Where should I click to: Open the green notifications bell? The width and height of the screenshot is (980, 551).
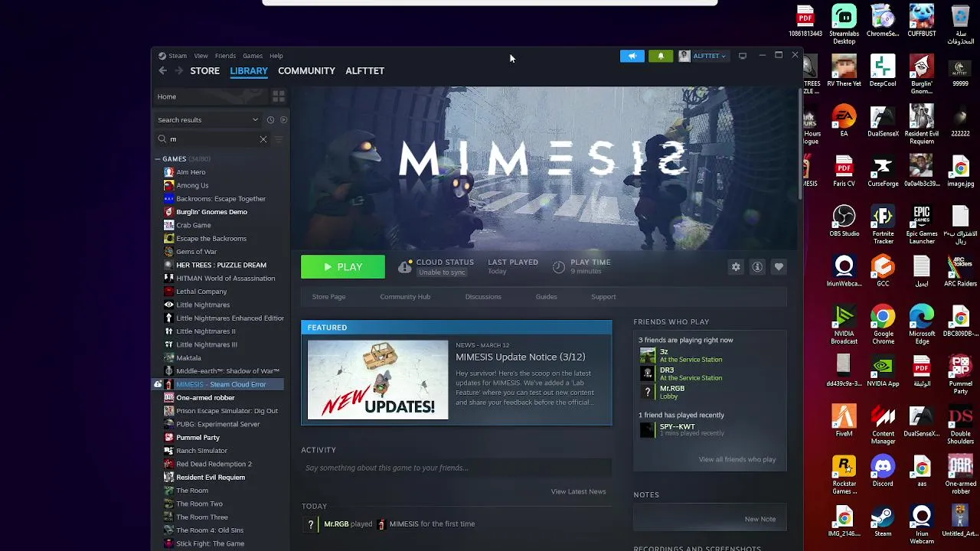tap(661, 56)
